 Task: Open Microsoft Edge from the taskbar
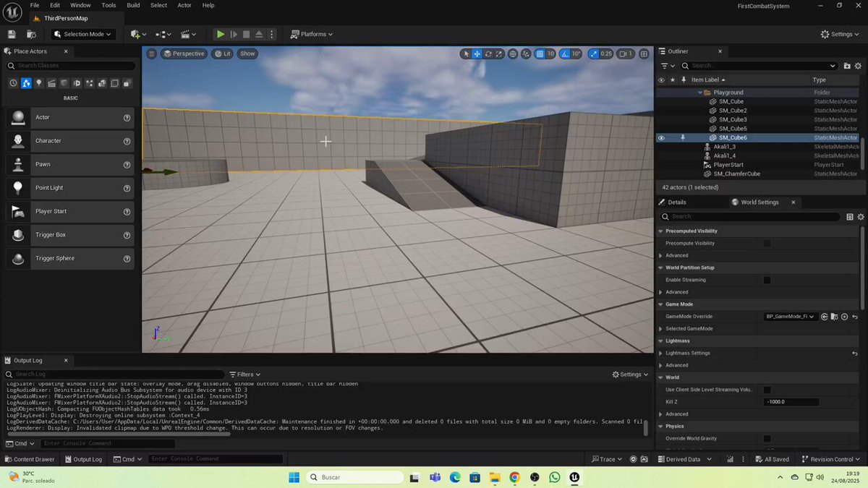(455, 477)
